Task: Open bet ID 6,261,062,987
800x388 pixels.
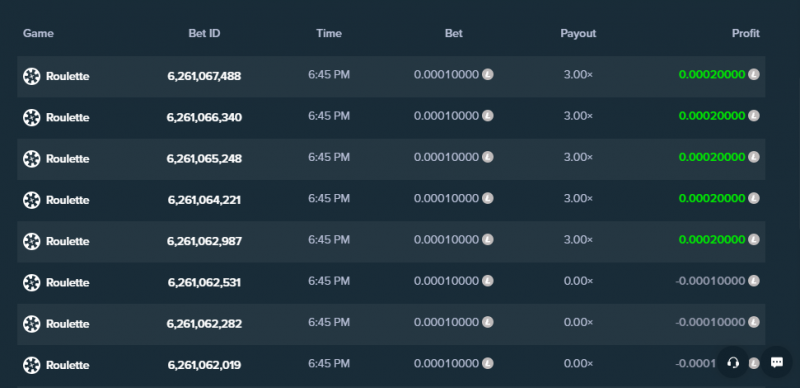Action: (204, 241)
